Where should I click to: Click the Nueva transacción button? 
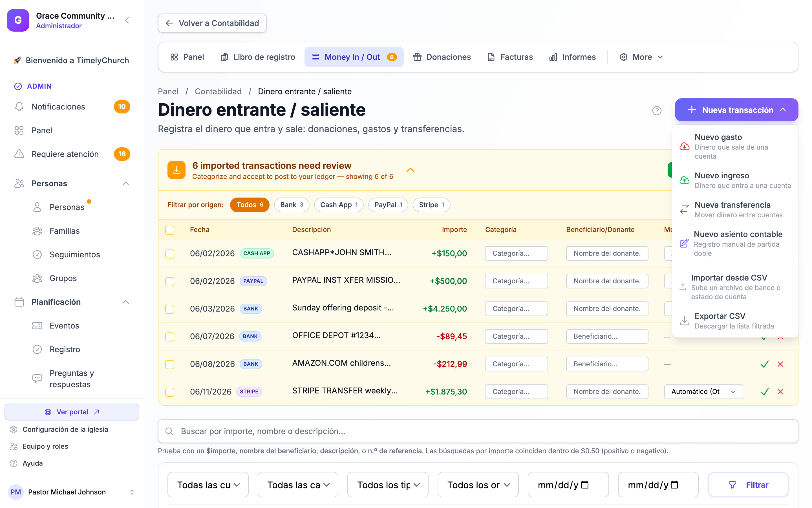pyautogui.click(x=736, y=110)
